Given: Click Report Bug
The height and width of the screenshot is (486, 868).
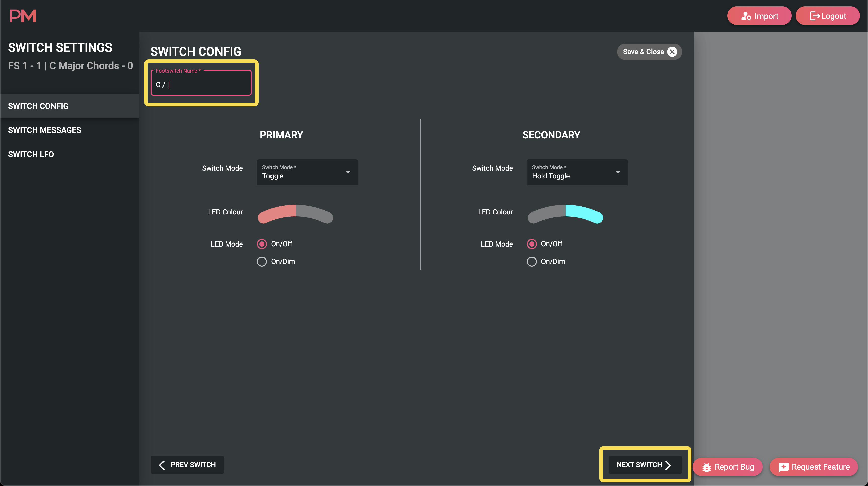Looking at the screenshot, I should tap(728, 467).
